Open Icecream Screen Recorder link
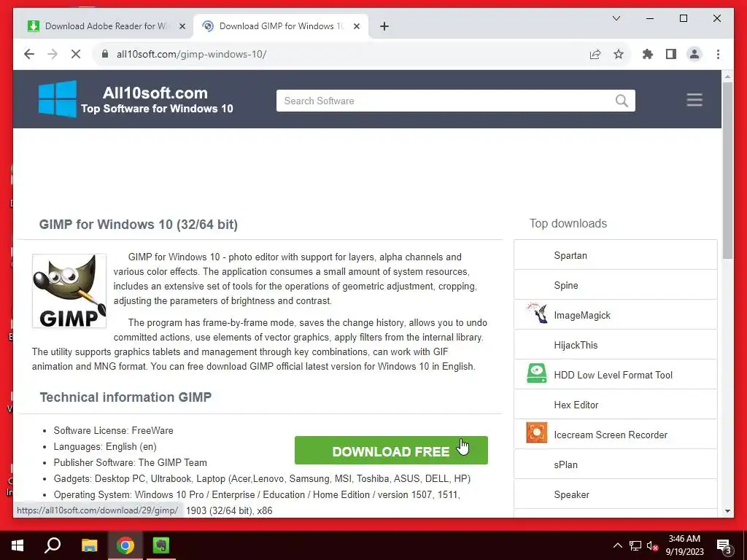Image resolution: width=747 pixels, height=560 pixels. coord(611,435)
